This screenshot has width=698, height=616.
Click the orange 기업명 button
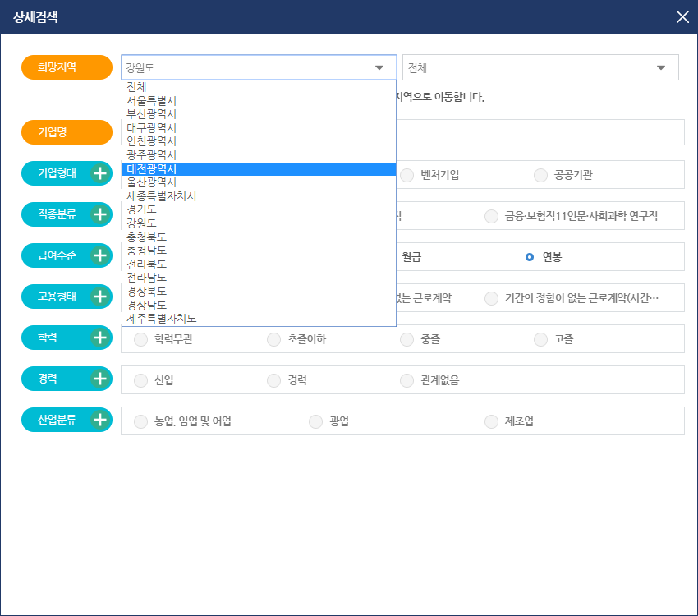point(67,131)
